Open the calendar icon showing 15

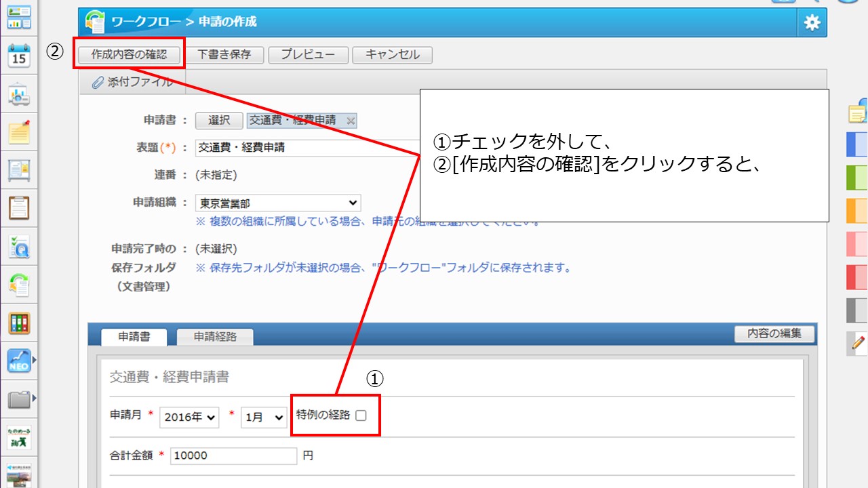[x=19, y=57]
